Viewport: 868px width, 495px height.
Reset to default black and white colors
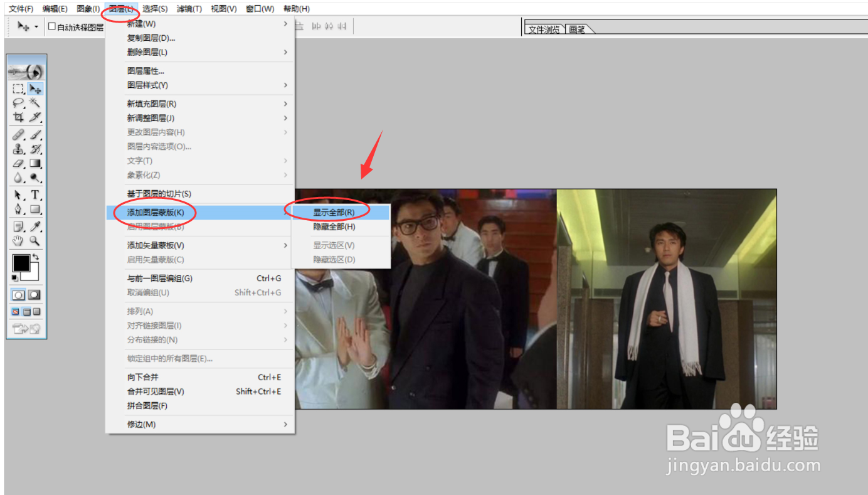click(x=15, y=277)
